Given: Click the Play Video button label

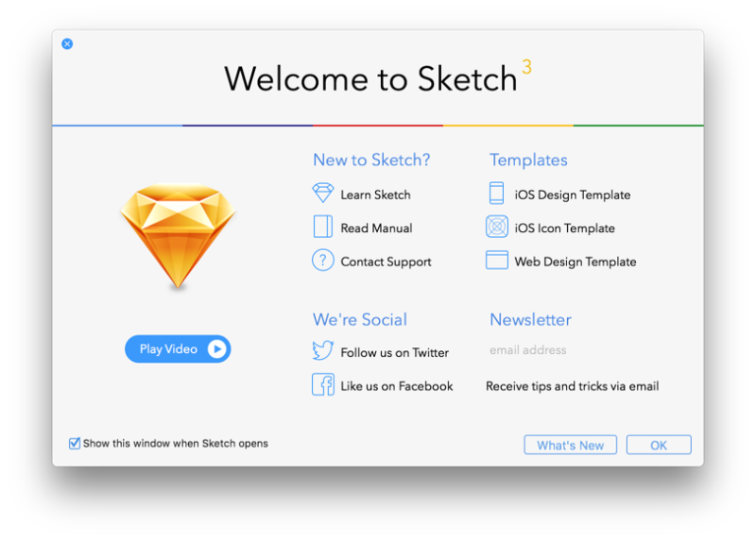Looking at the screenshot, I should click(x=168, y=349).
